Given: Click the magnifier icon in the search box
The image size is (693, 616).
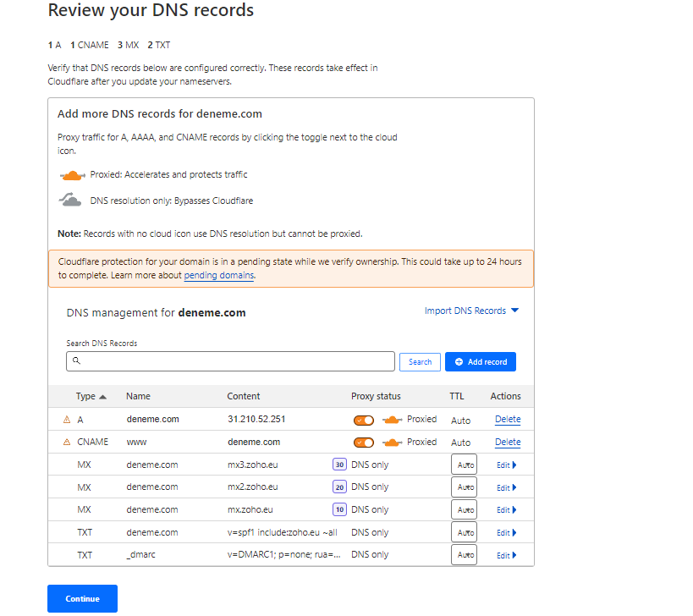Looking at the screenshot, I should click(x=76, y=361).
